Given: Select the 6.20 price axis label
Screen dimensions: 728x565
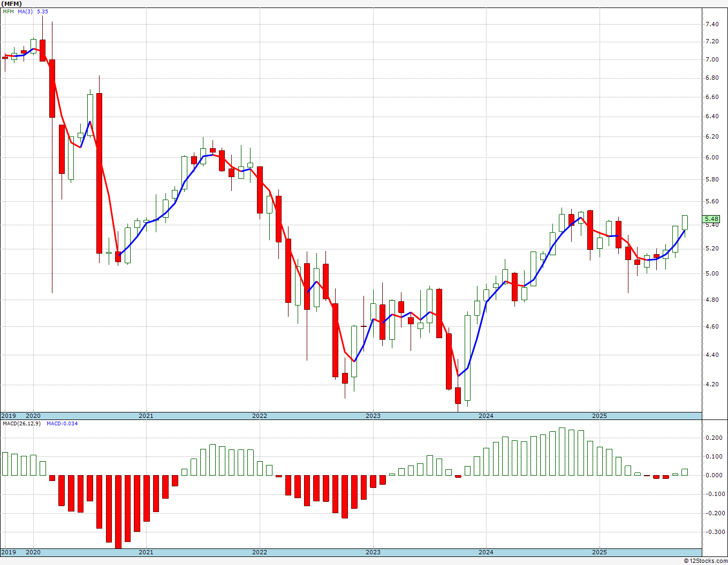Looking at the screenshot, I should click(712, 136).
